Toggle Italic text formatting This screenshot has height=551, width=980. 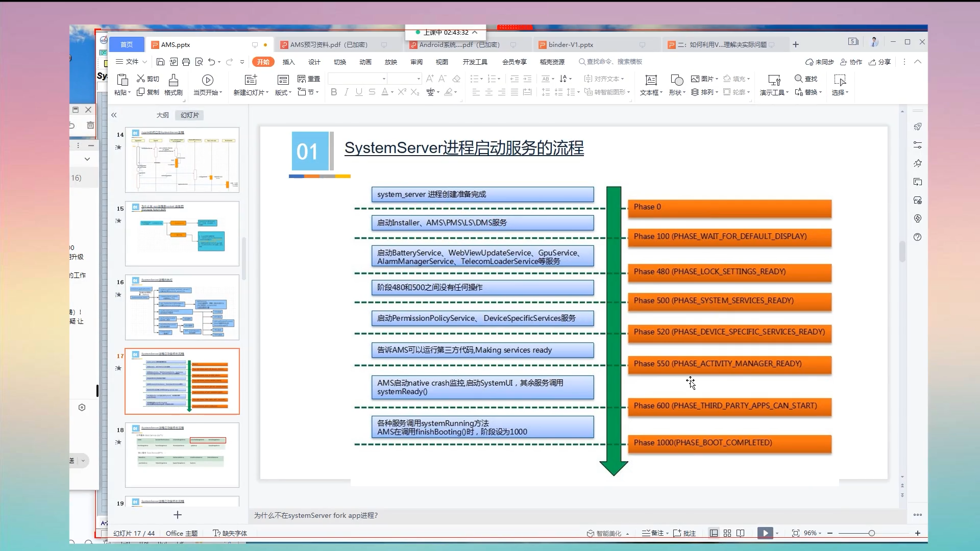(347, 92)
